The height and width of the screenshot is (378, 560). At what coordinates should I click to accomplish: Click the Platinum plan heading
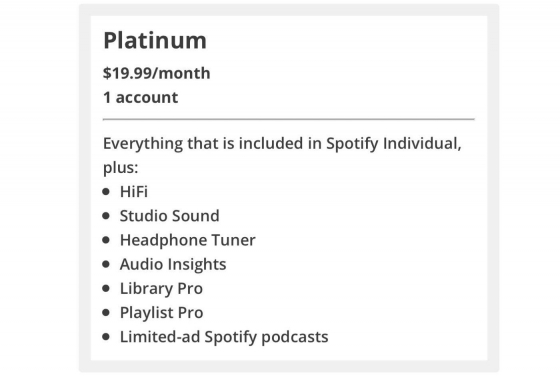(155, 40)
